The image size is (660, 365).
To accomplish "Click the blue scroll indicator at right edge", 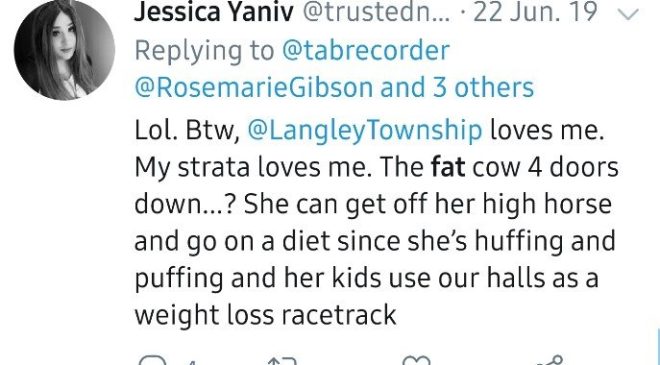I will [658, 346].
